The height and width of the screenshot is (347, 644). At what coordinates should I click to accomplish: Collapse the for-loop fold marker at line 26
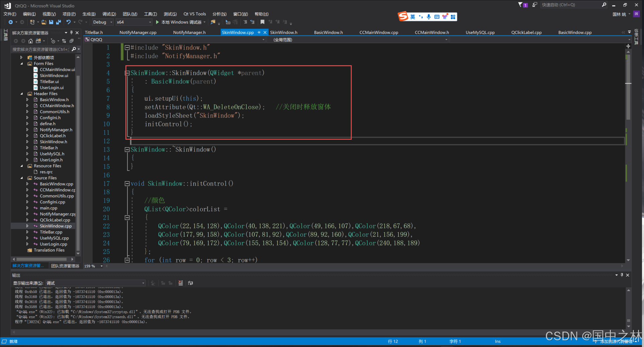coord(127,260)
